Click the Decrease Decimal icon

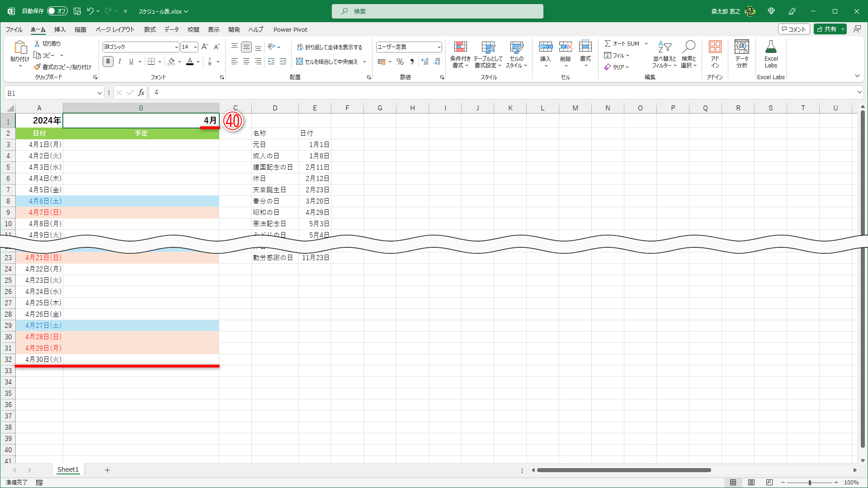coord(437,62)
